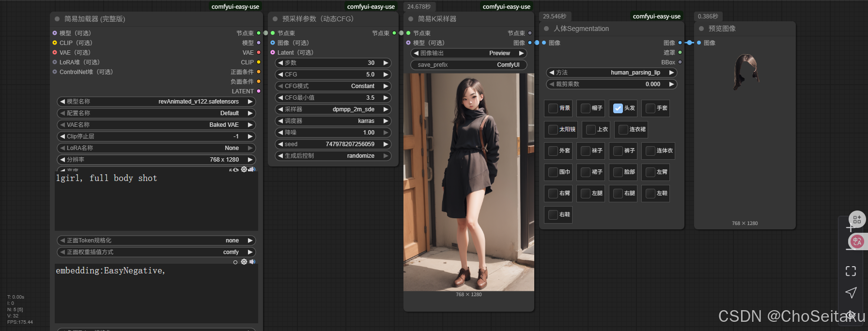Click comfyui-easy-use badge on Segmentation node
Image resolution: width=868 pixels, height=331 pixels.
[657, 16]
